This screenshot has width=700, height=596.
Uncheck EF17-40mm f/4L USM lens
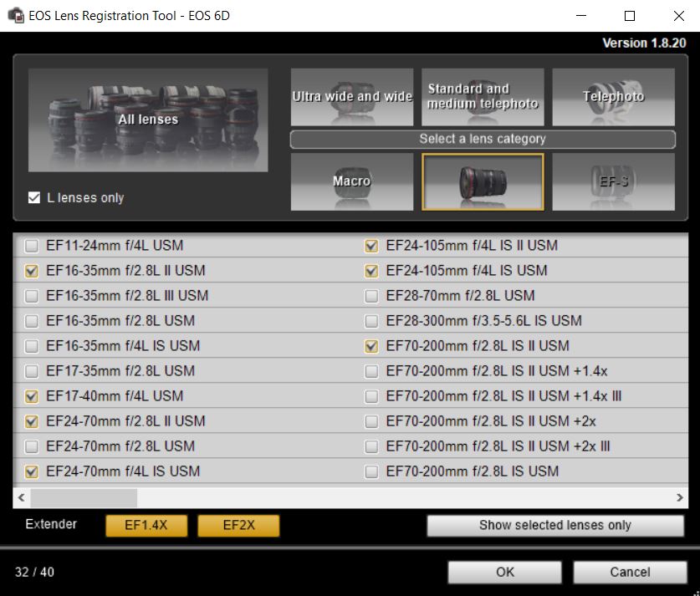coord(31,396)
